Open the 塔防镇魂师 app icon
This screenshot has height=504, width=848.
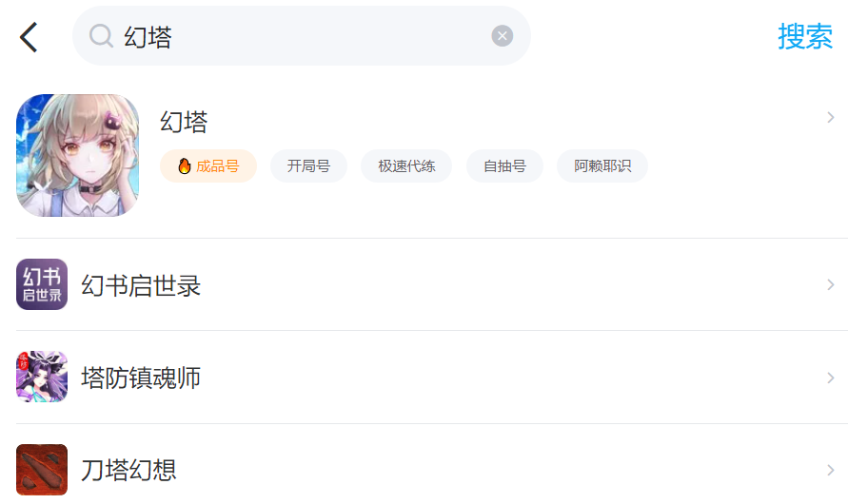[x=42, y=377]
